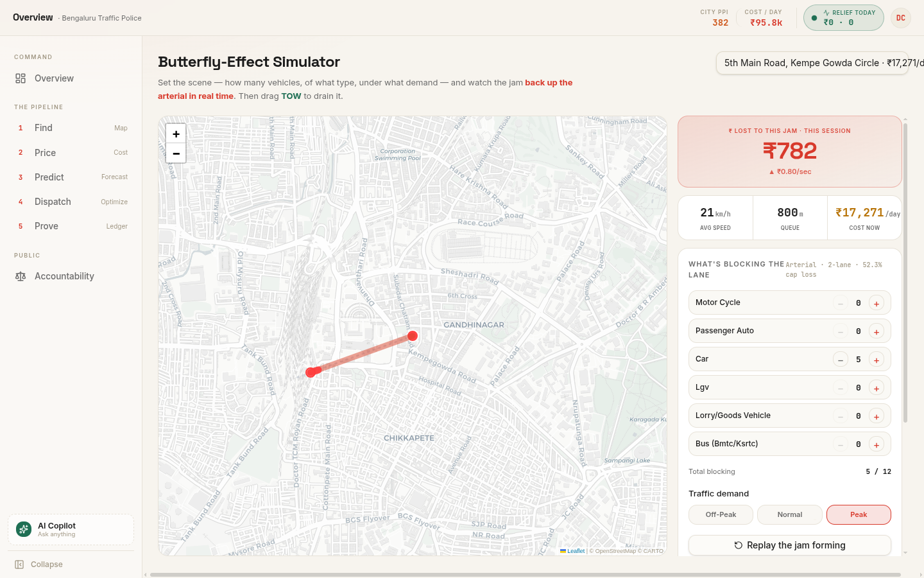The width and height of the screenshot is (924, 578).
Task: Go to Find pipeline step
Action: 71,128
